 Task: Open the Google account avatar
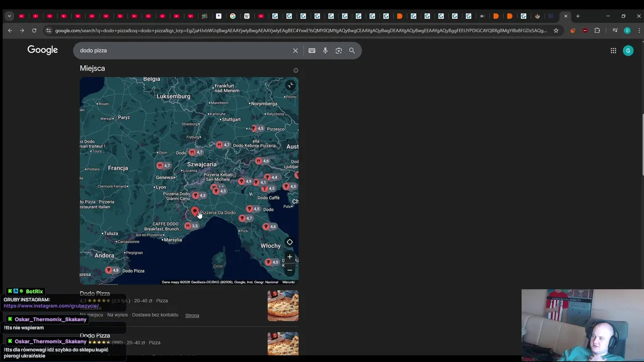(628, 50)
